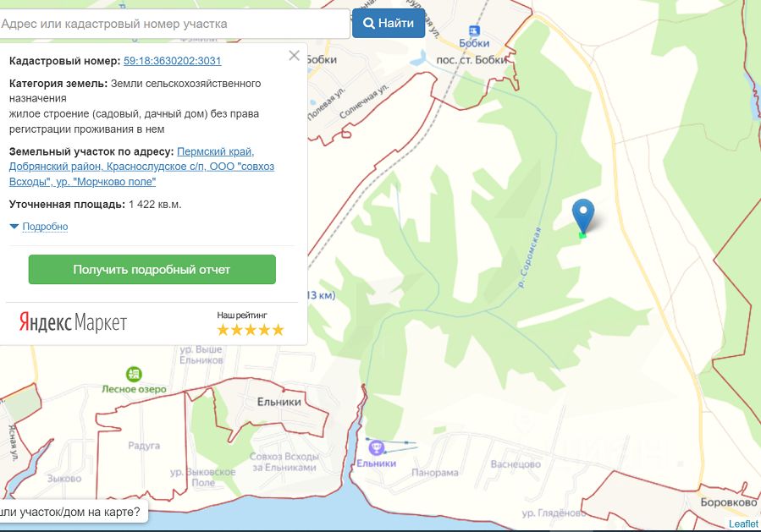Click the five-star rating icons

coord(251,330)
